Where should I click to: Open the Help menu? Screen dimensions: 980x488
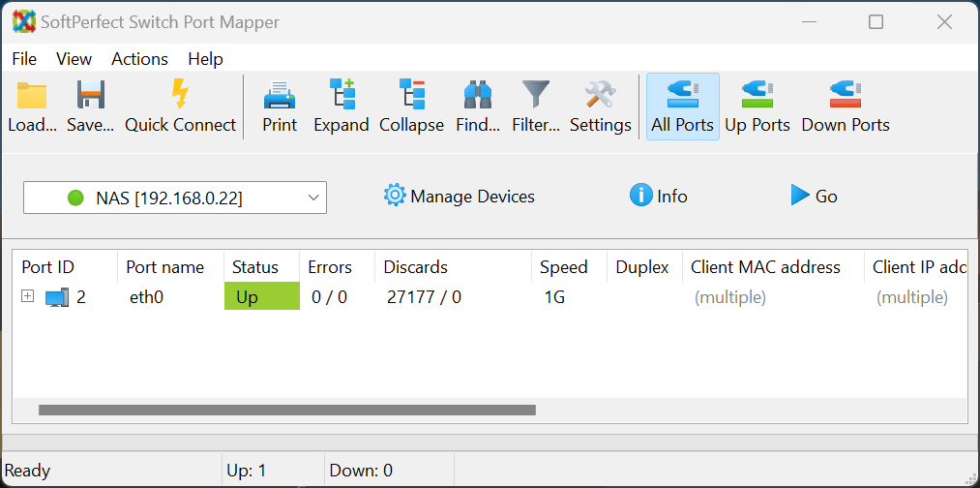[206, 59]
